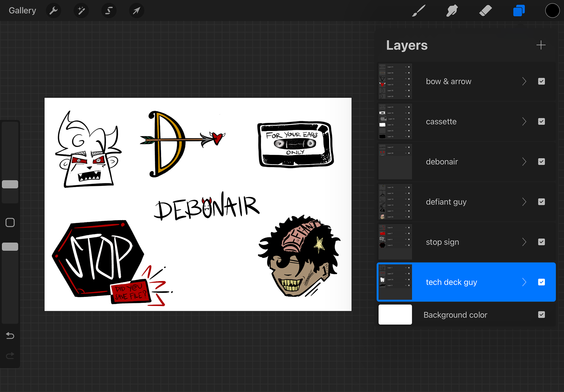Activate the Transform arrow tool
This screenshot has height=392, width=564.
pos(137,11)
